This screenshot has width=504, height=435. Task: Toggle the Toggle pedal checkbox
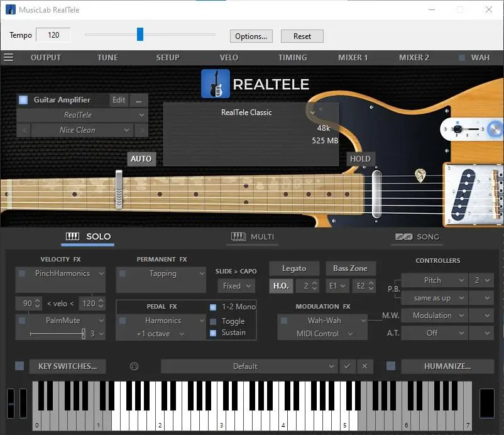[213, 321]
